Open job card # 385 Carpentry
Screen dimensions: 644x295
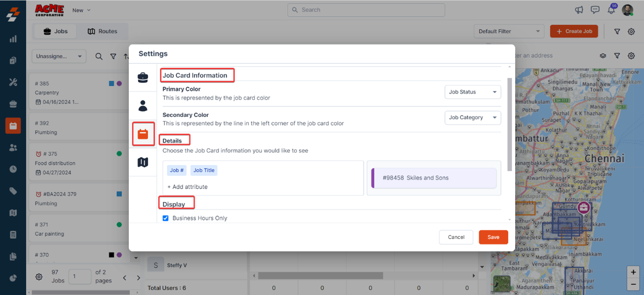point(79,92)
